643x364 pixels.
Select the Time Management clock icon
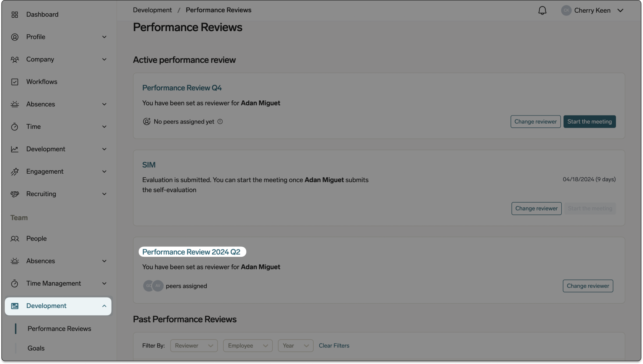coord(15,283)
